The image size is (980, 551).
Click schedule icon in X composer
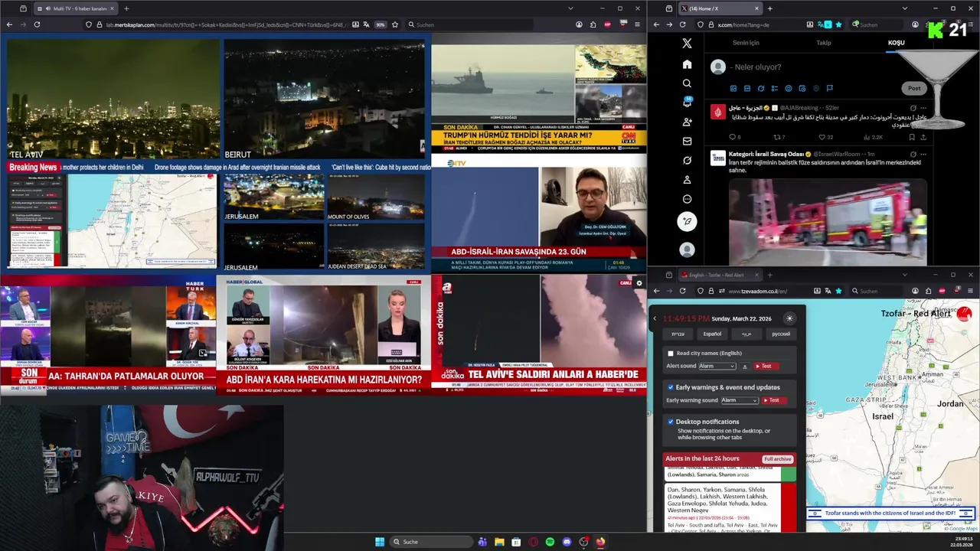802,89
